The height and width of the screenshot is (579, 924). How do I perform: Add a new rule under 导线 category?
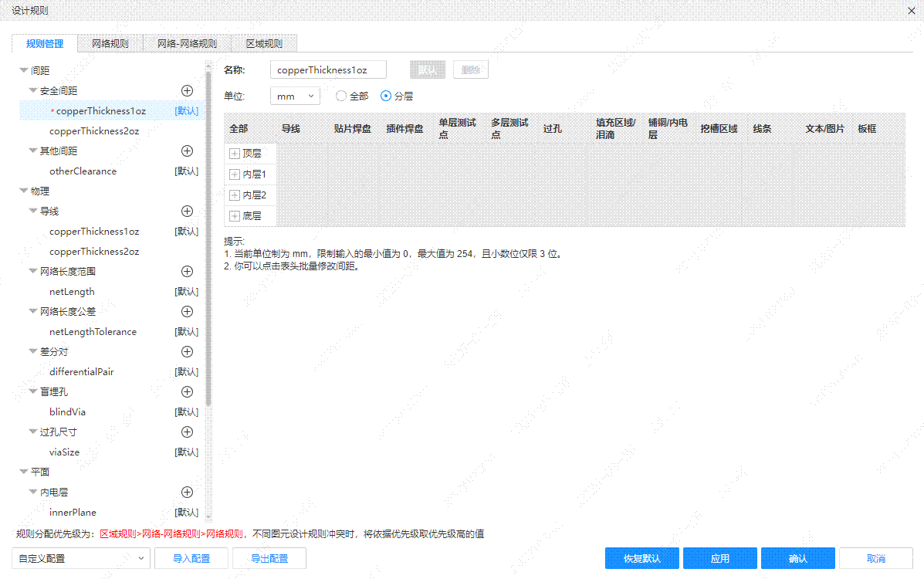187,211
